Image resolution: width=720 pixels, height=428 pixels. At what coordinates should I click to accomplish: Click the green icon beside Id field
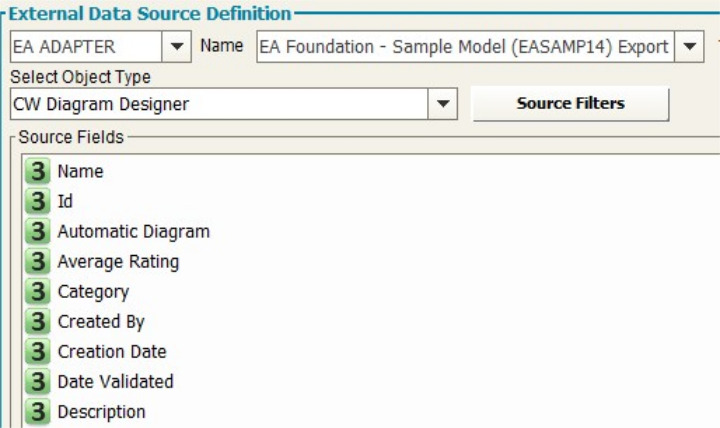pyautogui.click(x=39, y=202)
